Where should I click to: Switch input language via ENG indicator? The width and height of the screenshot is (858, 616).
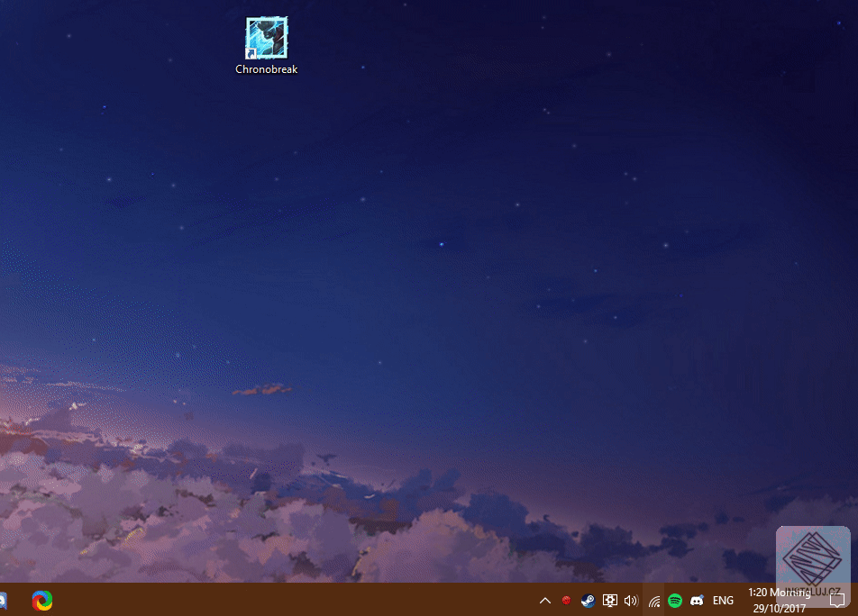(x=723, y=601)
